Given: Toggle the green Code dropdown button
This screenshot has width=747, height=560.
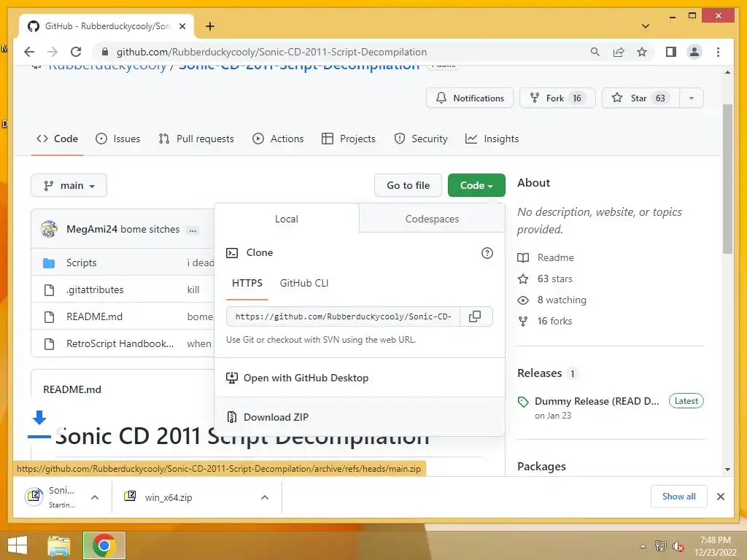Looking at the screenshot, I should click(x=476, y=185).
